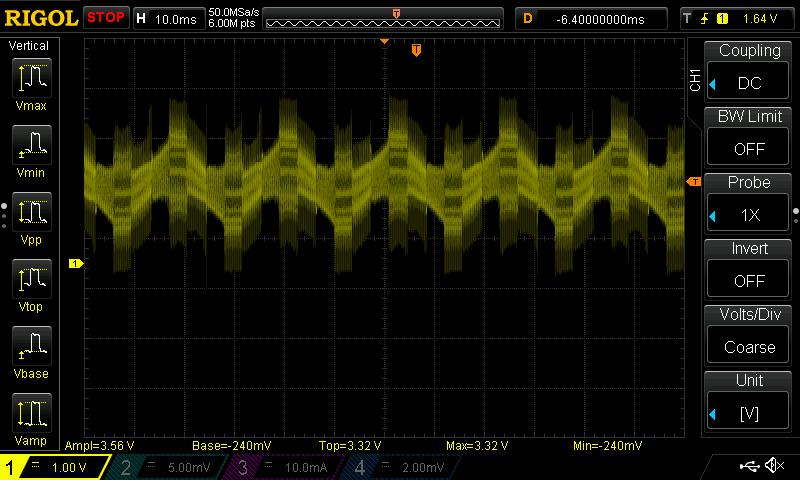Screen dimensions: 800x480
Task: Click the channel 1 ground level marker
Action: [x=76, y=264]
